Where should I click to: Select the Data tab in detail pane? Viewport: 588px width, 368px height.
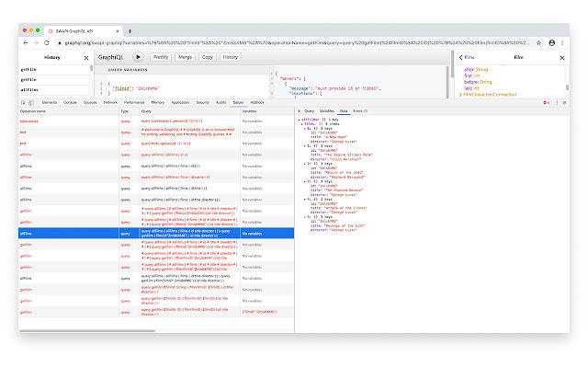tap(344, 111)
